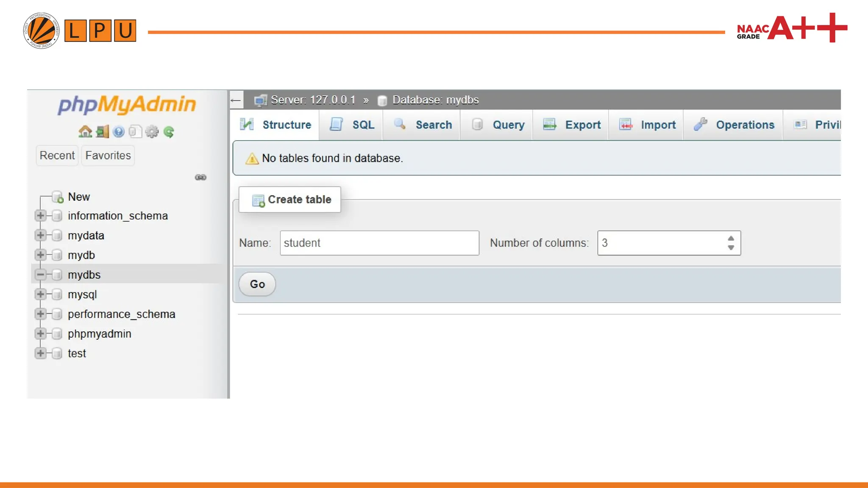Viewport: 868px width, 488px height.
Task: Click the Go button
Action: (257, 284)
